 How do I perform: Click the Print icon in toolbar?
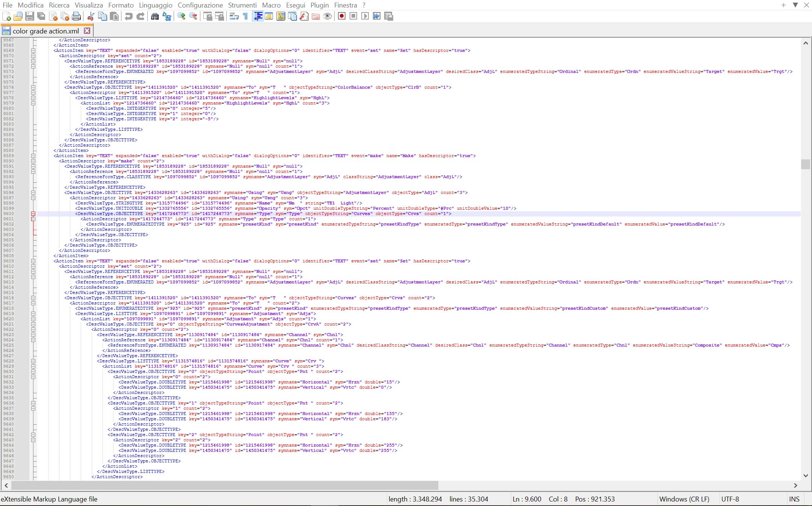pos(76,16)
